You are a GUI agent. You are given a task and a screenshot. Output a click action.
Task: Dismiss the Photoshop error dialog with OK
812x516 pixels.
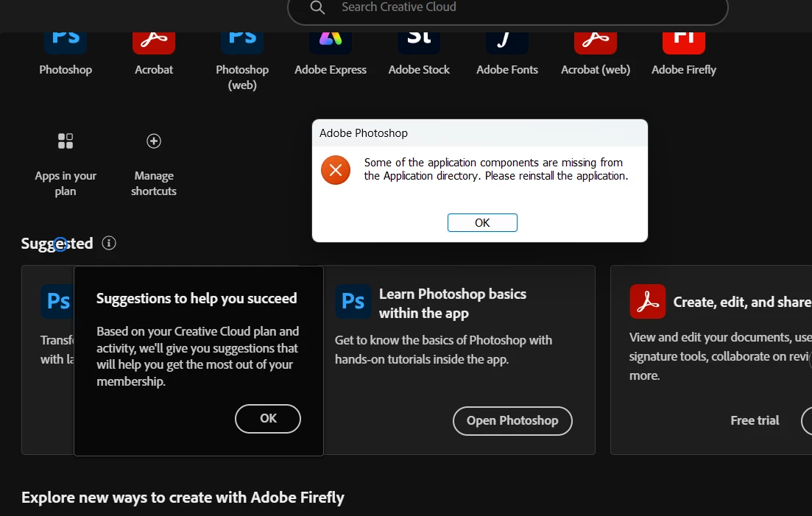click(482, 222)
